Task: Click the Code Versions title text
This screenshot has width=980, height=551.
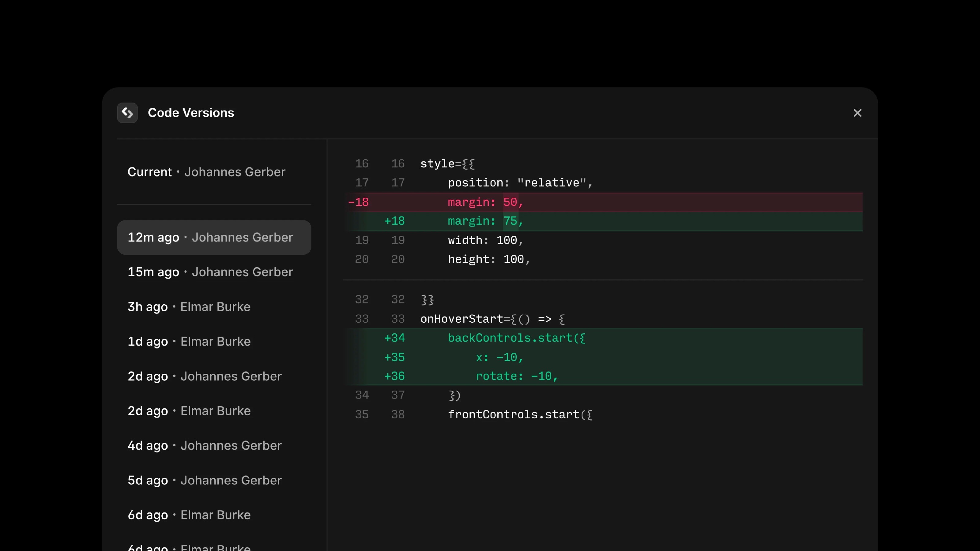Action: click(190, 113)
